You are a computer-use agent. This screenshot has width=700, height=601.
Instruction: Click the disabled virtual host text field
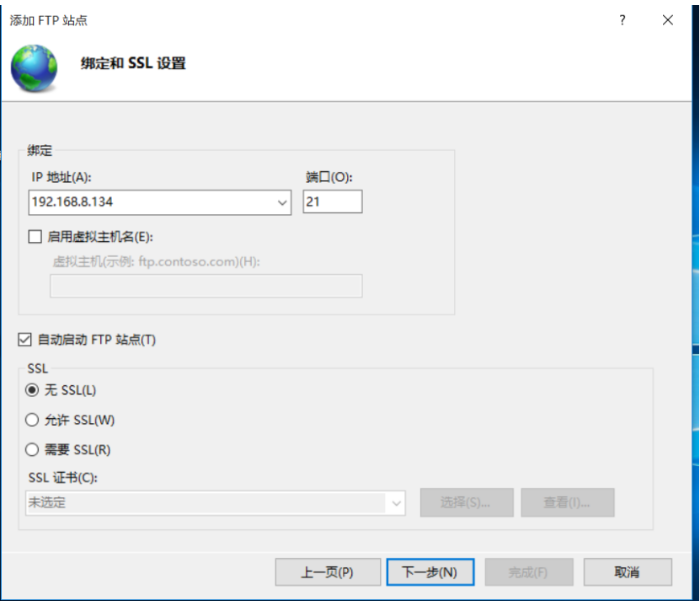(206, 286)
